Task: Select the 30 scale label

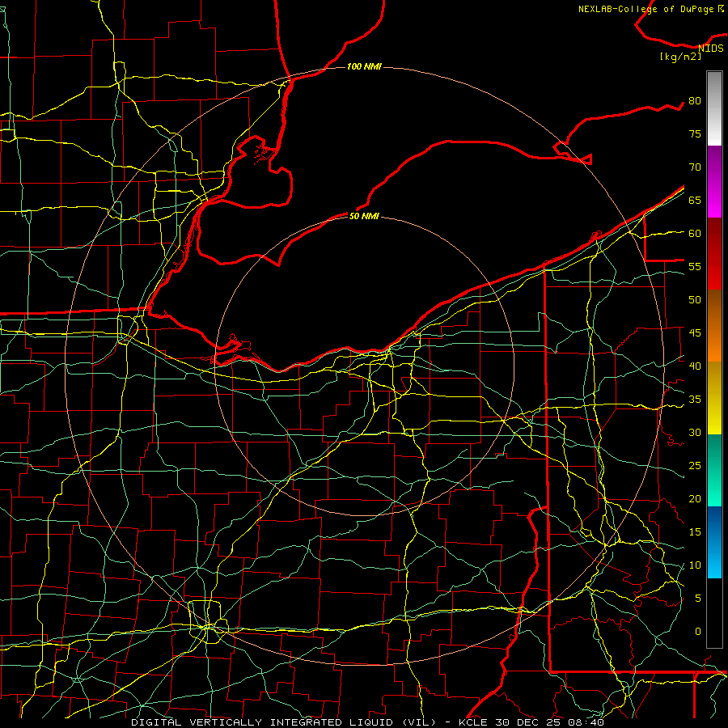Action: 695,432
